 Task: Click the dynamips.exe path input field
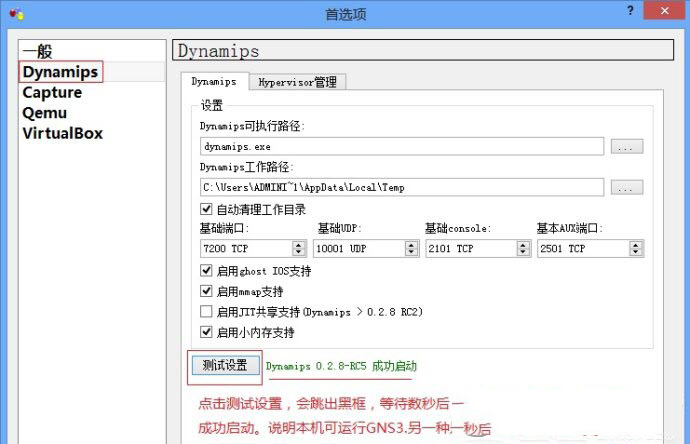[x=402, y=146]
